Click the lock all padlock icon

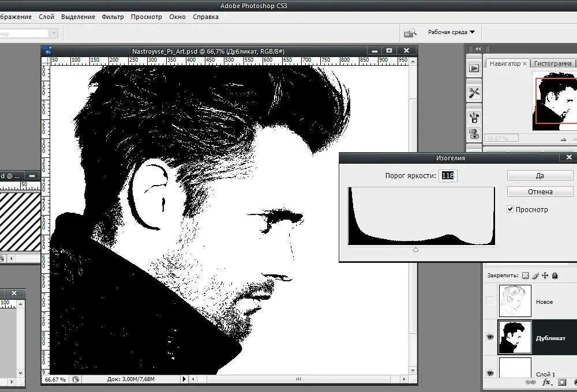point(554,276)
